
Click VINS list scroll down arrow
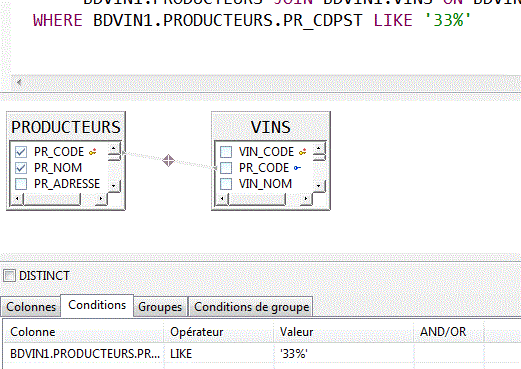pos(319,186)
